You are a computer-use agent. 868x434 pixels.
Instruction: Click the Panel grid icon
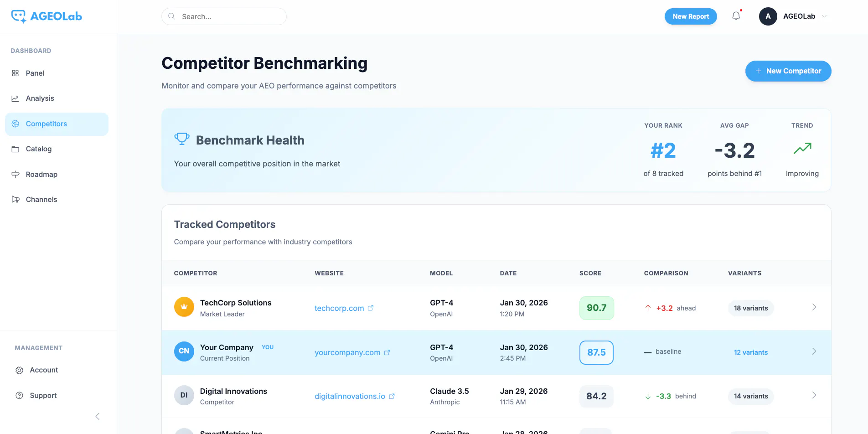click(x=15, y=73)
